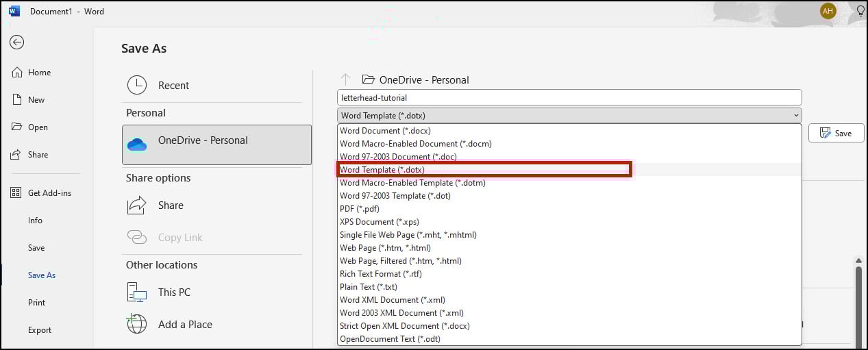
Task: Click the This PC computer icon
Action: tap(137, 292)
